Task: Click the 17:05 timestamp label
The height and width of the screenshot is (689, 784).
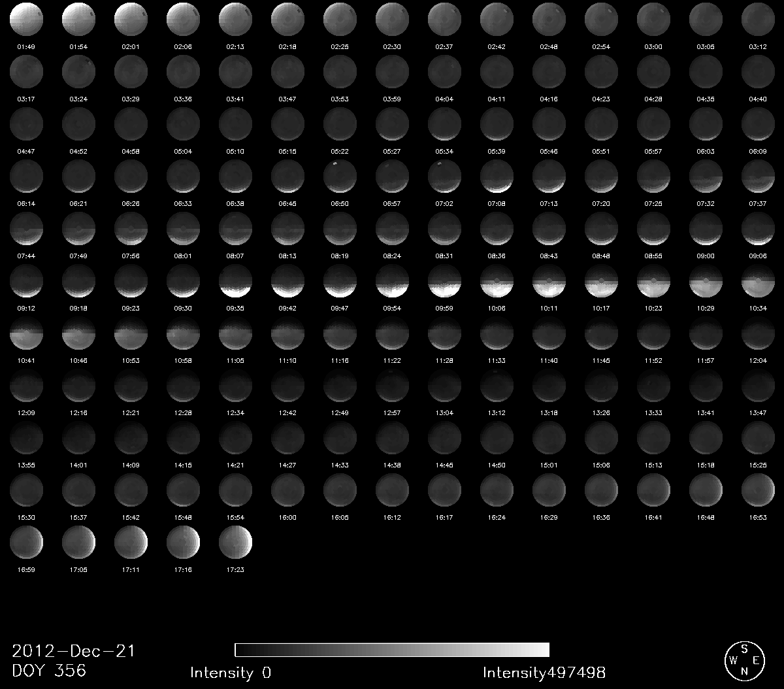Action: pos(78,570)
